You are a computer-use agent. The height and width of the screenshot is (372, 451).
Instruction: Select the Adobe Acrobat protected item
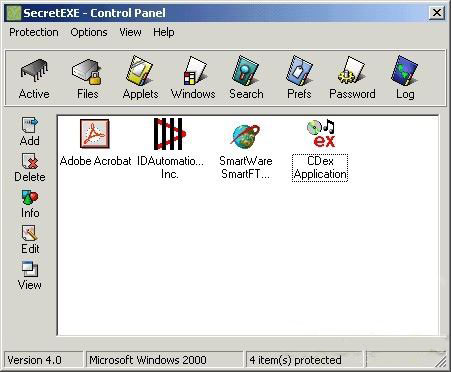(95, 143)
